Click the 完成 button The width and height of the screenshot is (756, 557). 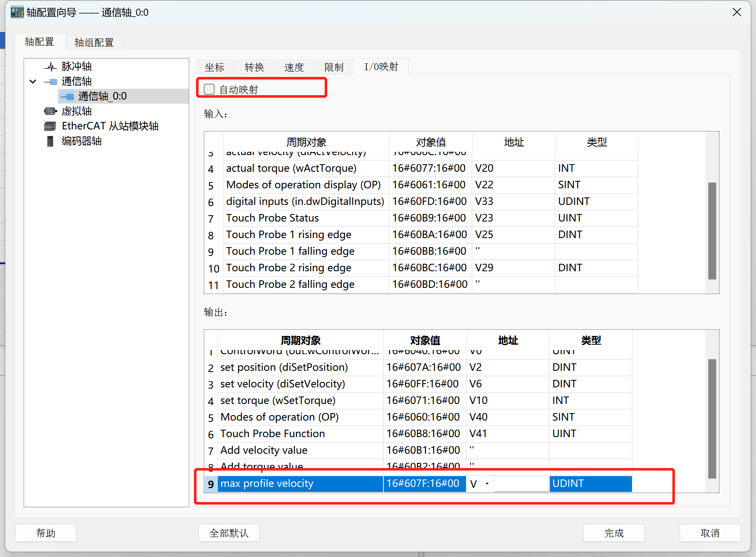(614, 533)
